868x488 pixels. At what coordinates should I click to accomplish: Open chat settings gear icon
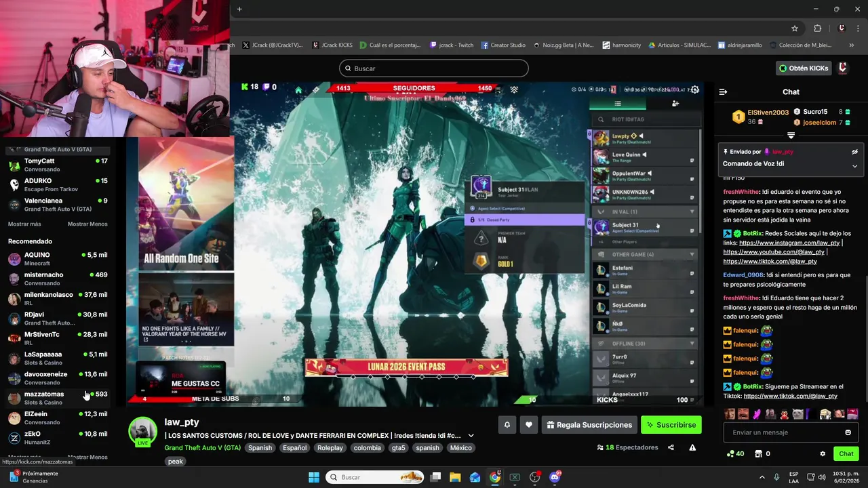click(x=823, y=454)
